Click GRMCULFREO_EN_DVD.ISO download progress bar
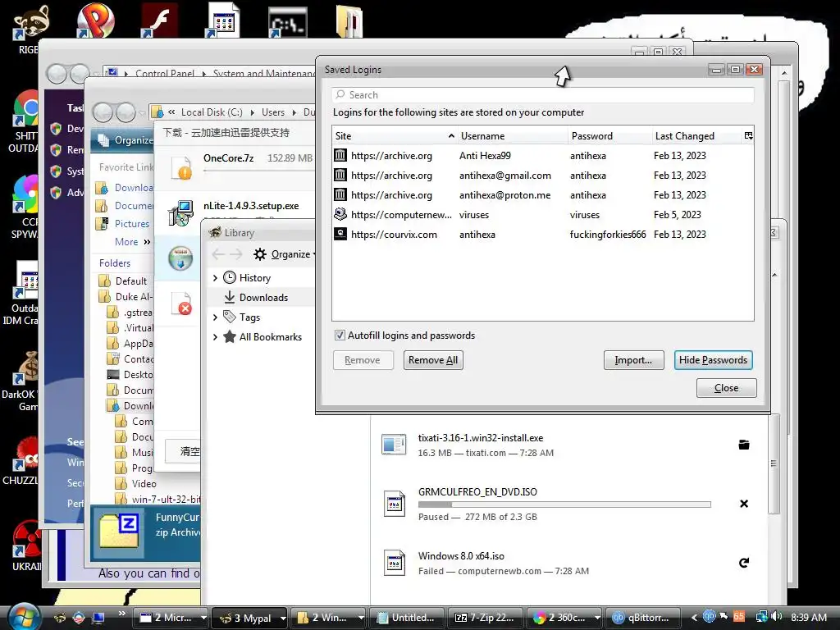840x630 pixels. pos(564,504)
